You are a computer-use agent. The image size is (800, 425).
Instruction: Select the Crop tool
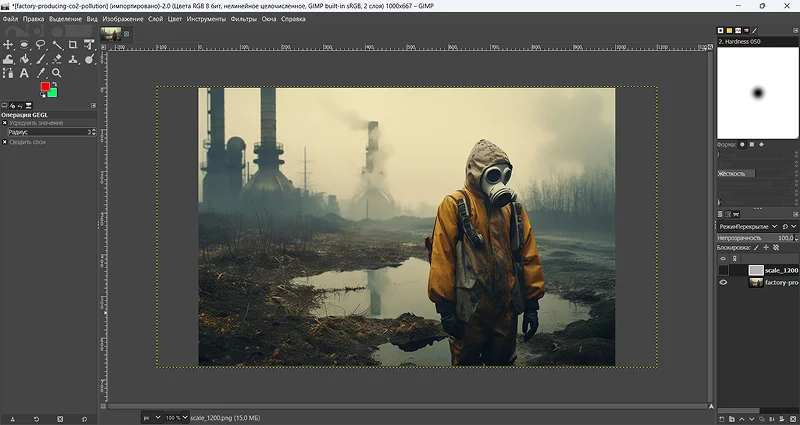pos(73,45)
